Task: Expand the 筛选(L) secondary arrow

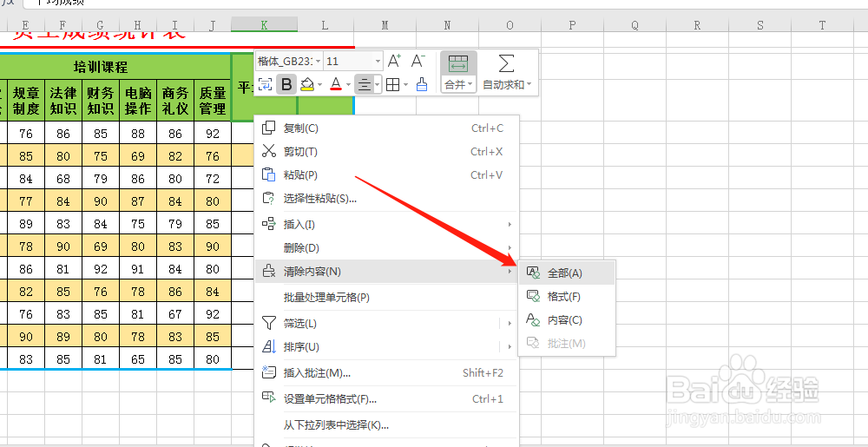Action: tap(510, 323)
